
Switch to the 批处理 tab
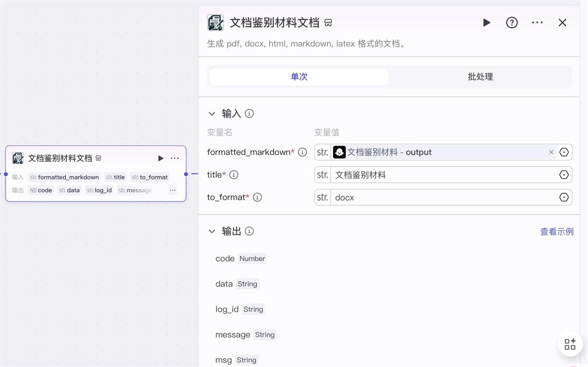[480, 77]
